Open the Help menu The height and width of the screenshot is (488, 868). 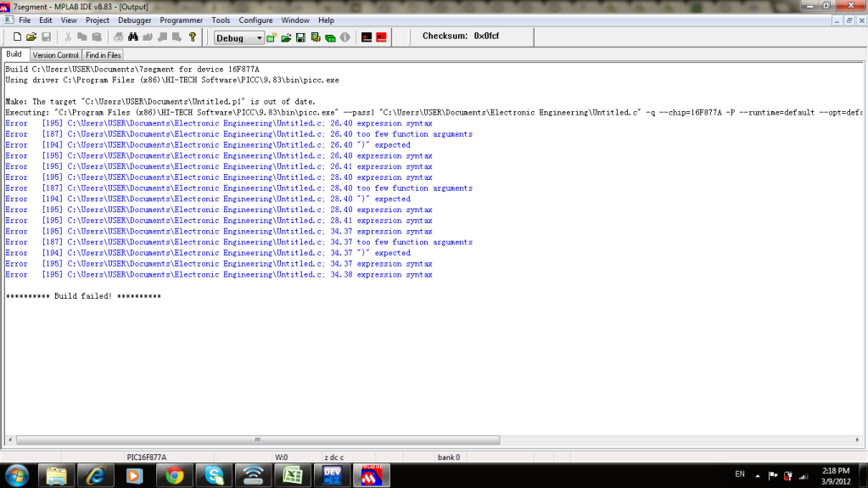click(x=326, y=20)
